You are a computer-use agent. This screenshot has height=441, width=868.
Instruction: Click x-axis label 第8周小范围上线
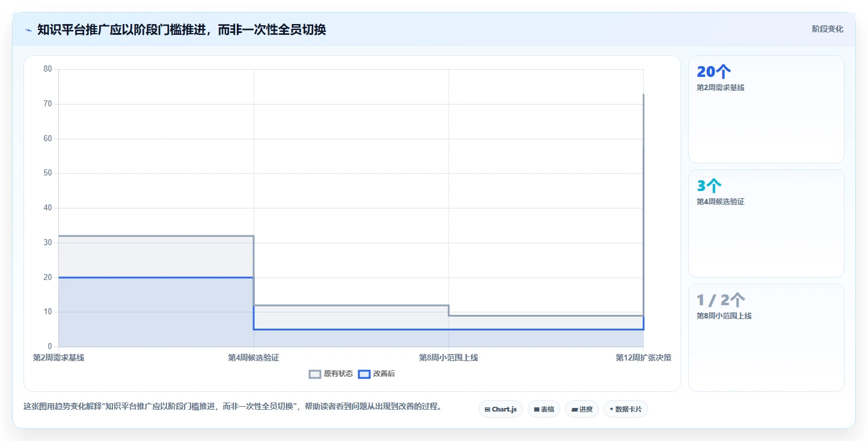click(448, 358)
